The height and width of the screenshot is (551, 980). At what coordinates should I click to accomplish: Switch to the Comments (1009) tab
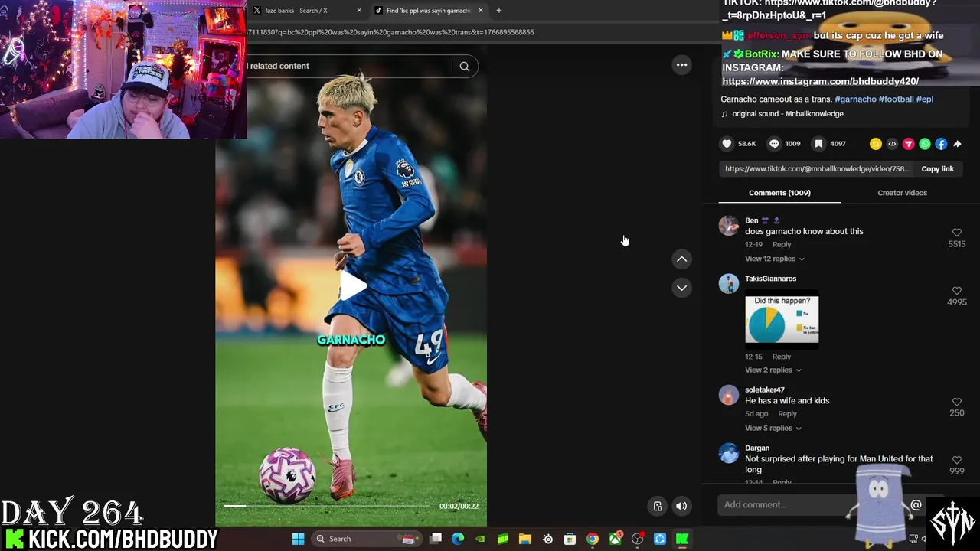click(x=779, y=193)
